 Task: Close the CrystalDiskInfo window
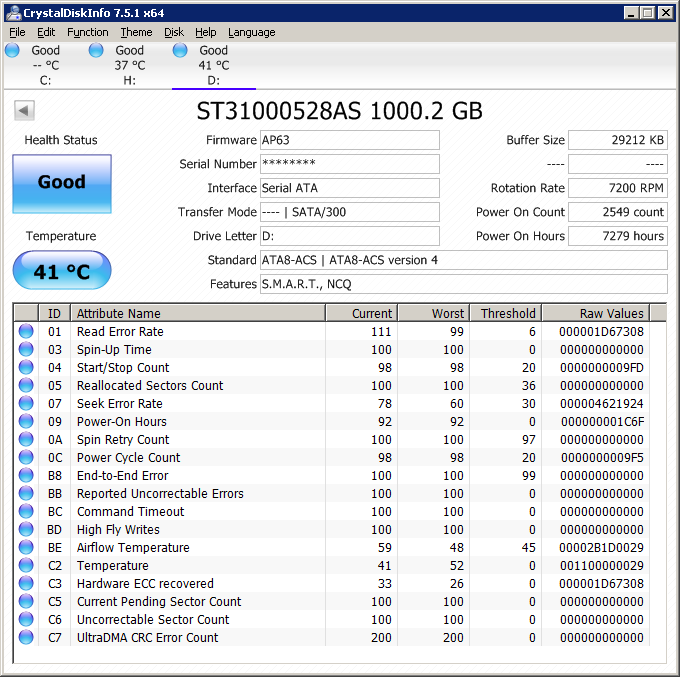coord(665,13)
